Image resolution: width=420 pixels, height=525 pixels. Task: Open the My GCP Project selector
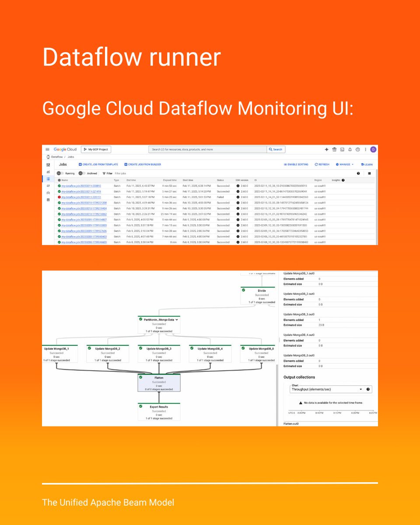(x=96, y=149)
